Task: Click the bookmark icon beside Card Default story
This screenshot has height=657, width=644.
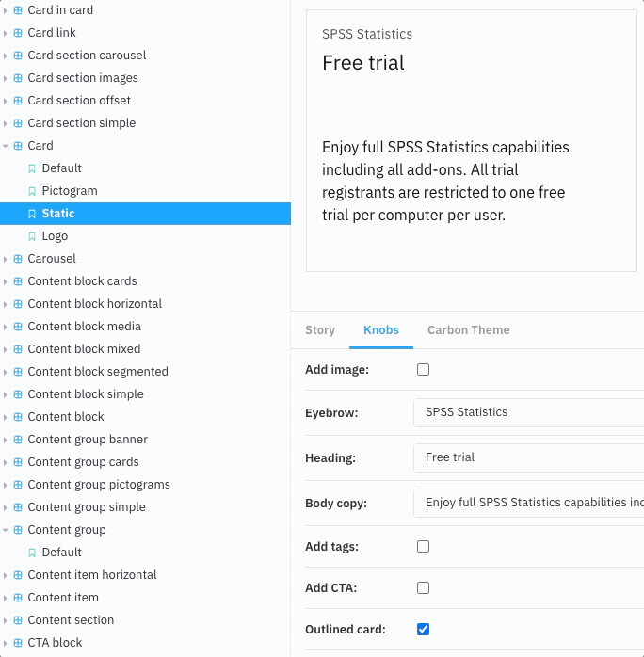Action: point(32,168)
